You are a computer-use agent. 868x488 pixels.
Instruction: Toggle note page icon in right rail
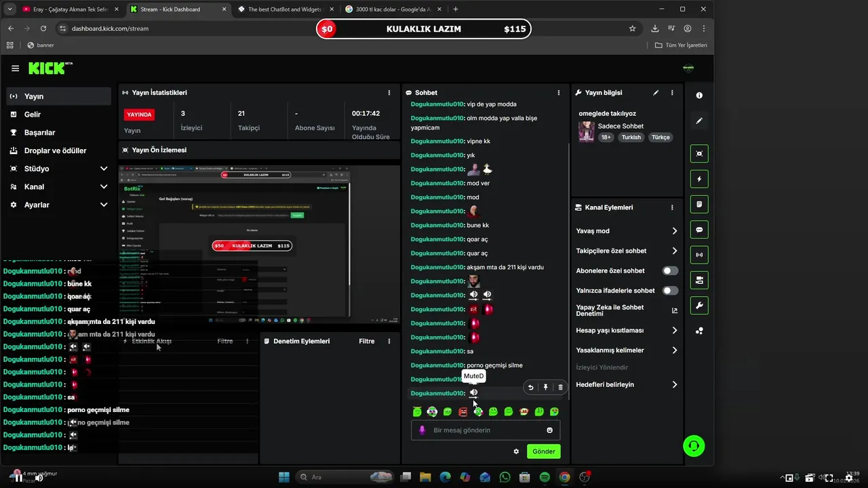click(x=699, y=204)
